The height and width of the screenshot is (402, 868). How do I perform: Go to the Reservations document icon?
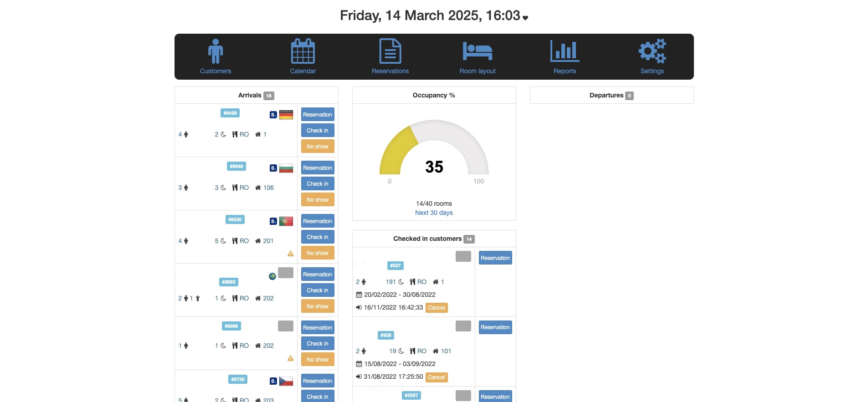point(390,51)
